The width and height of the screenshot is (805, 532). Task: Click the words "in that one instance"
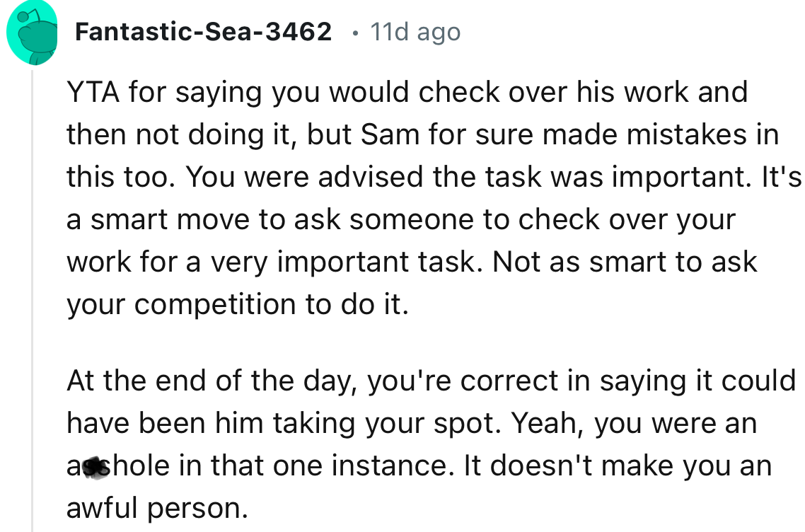click(310, 467)
